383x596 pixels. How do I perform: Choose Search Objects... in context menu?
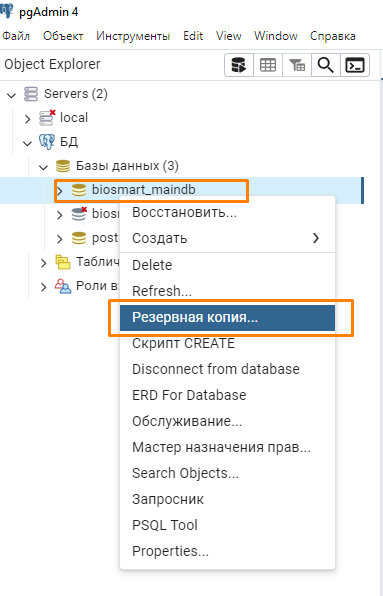(227, 473)
